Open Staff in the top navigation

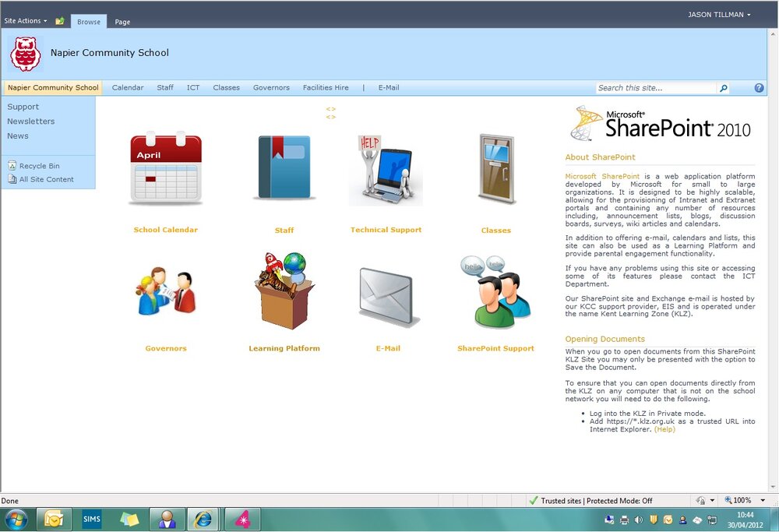tap(165, 87)
